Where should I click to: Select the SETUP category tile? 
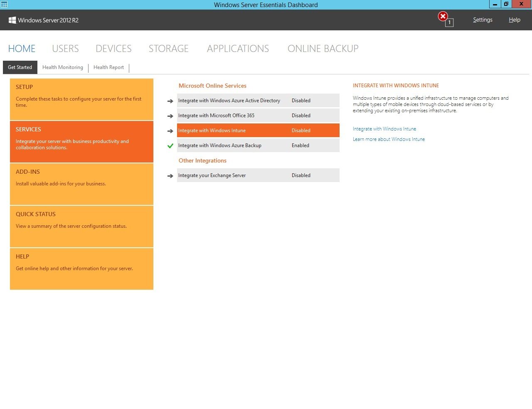point(81,99)
